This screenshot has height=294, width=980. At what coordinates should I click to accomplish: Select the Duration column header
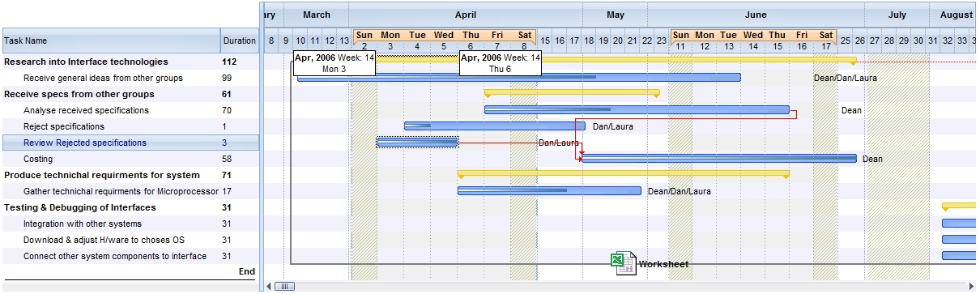tap(240, 40)
